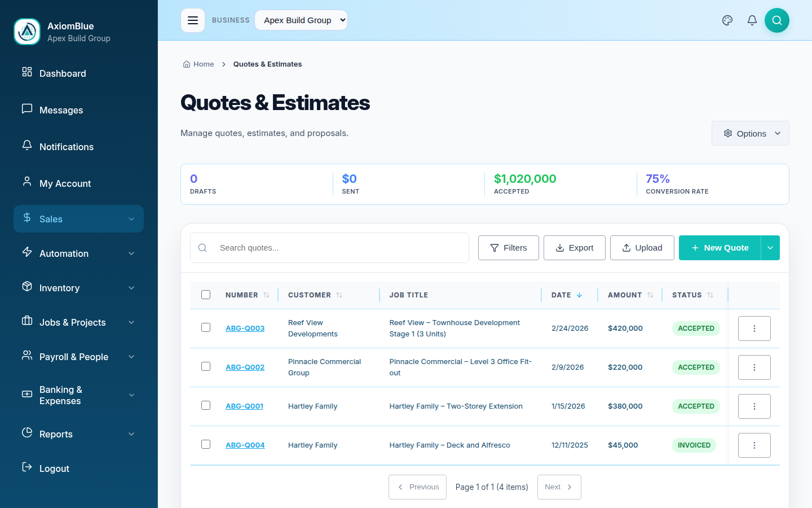This screenshot has width=812, height=508.
Task: Click the hamburger menu icon
Action: 192,20
